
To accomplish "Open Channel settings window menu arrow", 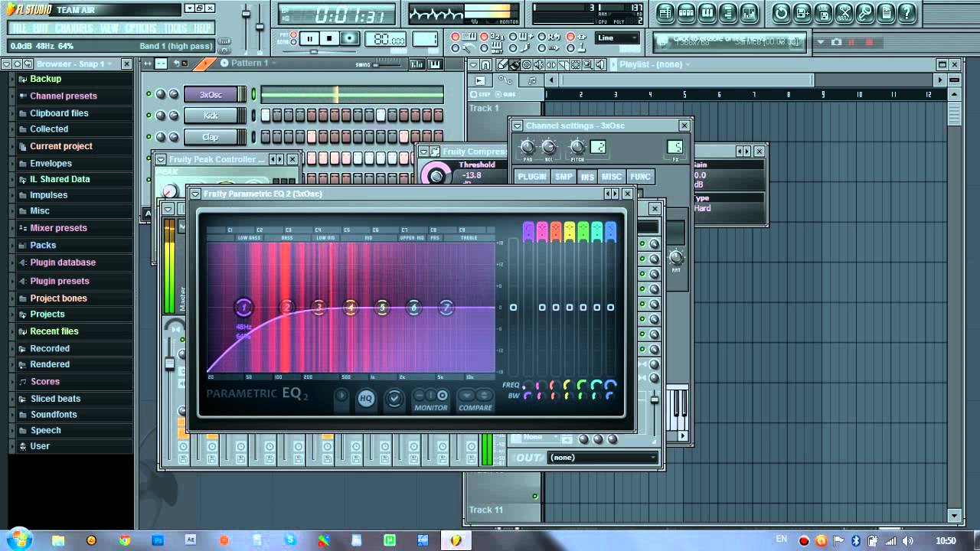I will 517,126.
